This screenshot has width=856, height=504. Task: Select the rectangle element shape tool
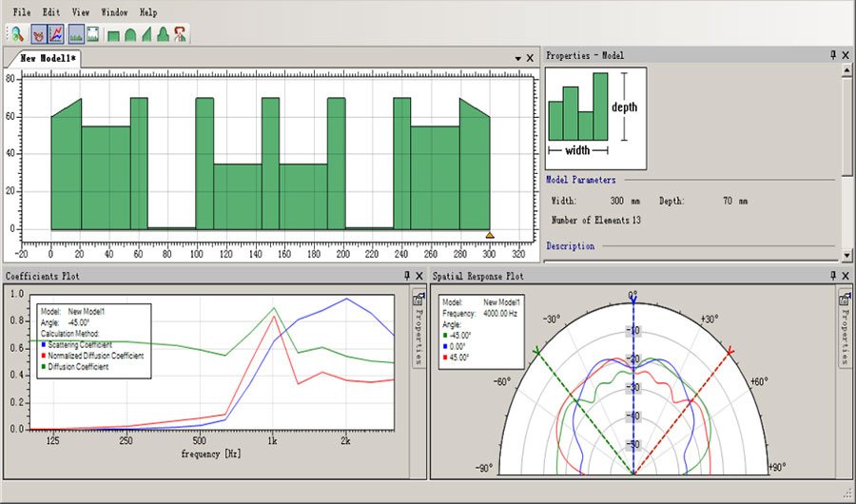(113, 35)
